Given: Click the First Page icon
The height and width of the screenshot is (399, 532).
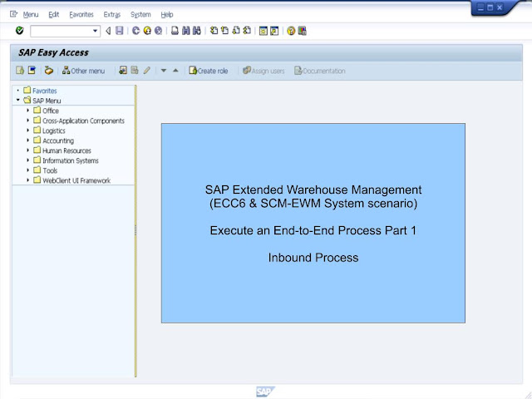Looking at the screenshot, I should click(x=214, y=31).
